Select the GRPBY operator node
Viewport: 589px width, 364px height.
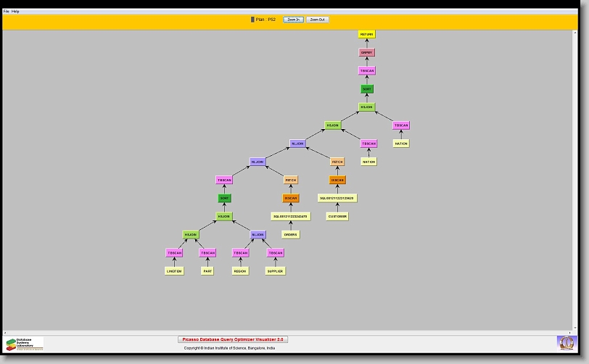pyautogui.click(x=367, y=52)
